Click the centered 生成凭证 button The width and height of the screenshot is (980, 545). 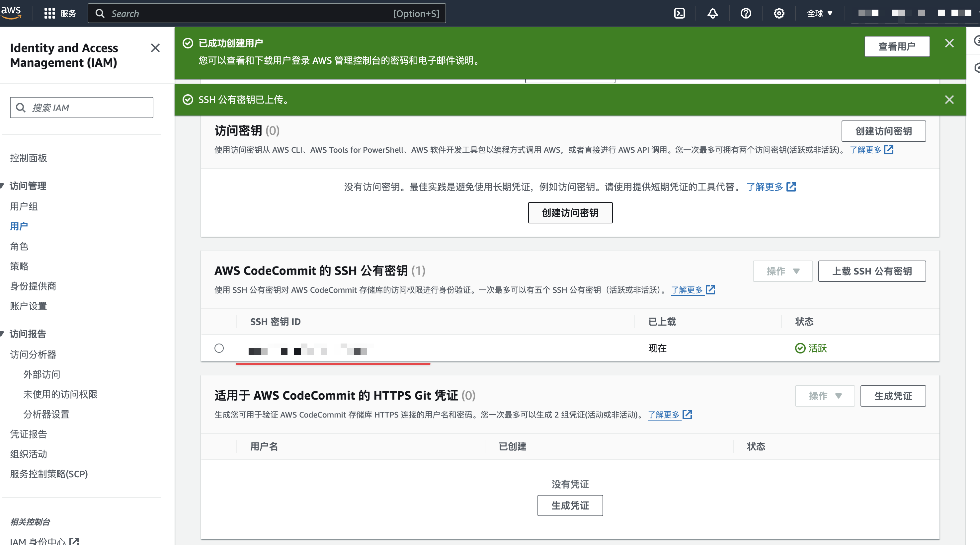coord(570,506)
